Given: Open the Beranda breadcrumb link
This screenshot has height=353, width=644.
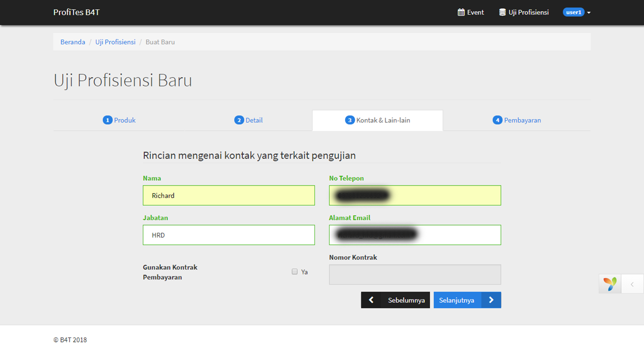Looking at the screenshot, I should coord(72,42).
